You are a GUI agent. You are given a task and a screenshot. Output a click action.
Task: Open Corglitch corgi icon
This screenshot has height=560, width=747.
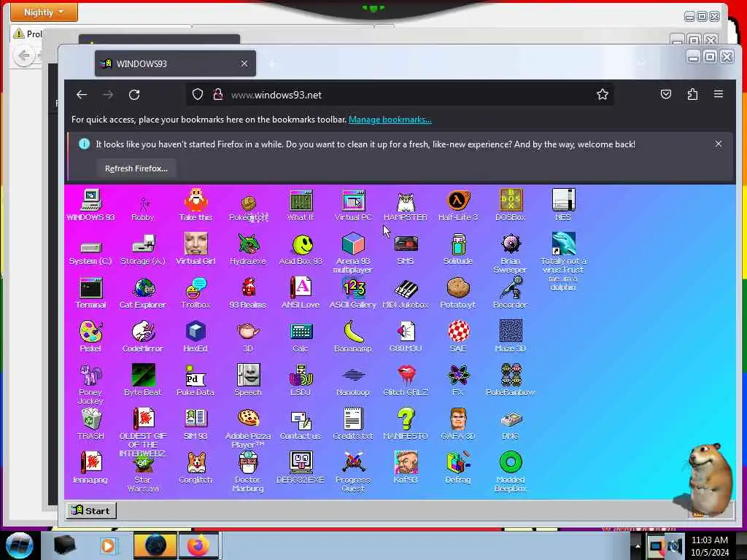196,467
